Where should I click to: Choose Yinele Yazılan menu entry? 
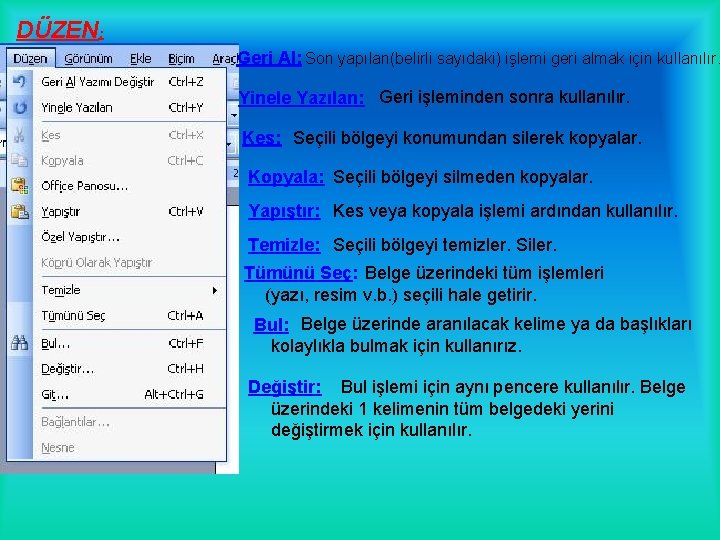click(129, 107)
